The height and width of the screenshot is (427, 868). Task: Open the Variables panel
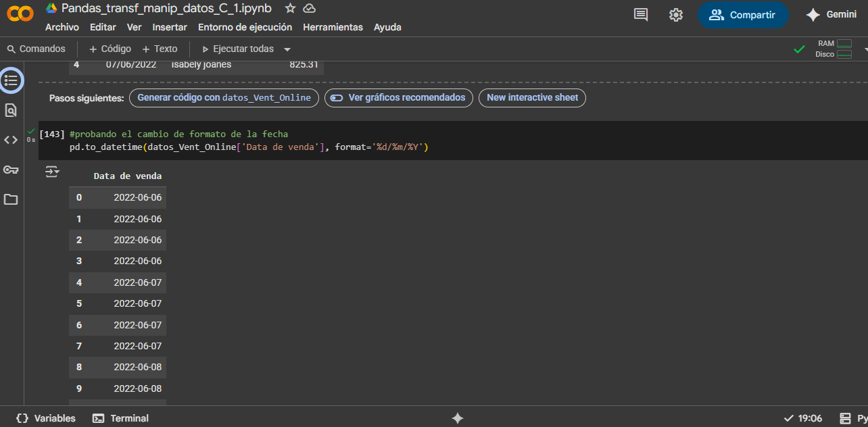pos(45,418)
